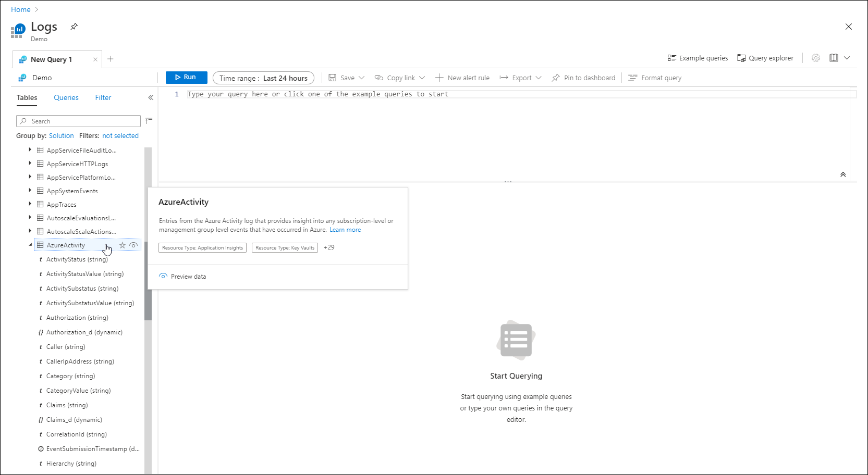
Task: Pin the query to dashboard
Action: point(583,78)
